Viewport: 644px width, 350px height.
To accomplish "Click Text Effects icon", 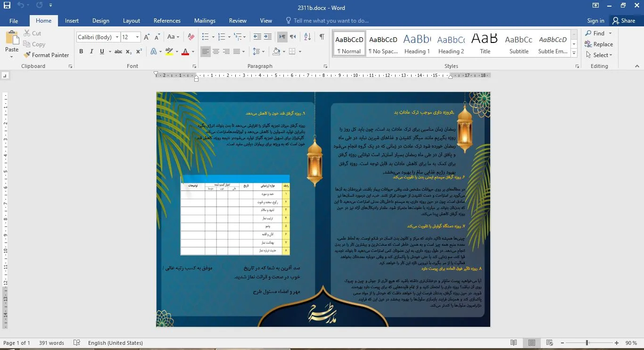I will pyautogui.click(x=154, y=51).
